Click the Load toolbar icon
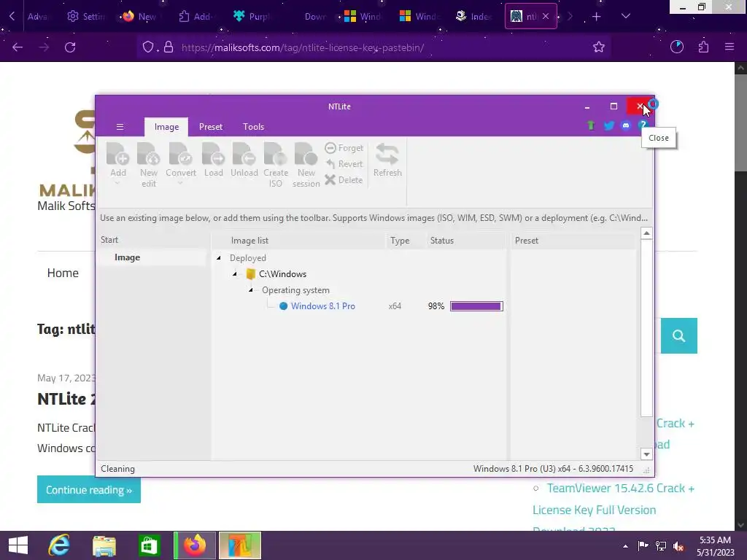747x560 pixels. pos(214,160)
